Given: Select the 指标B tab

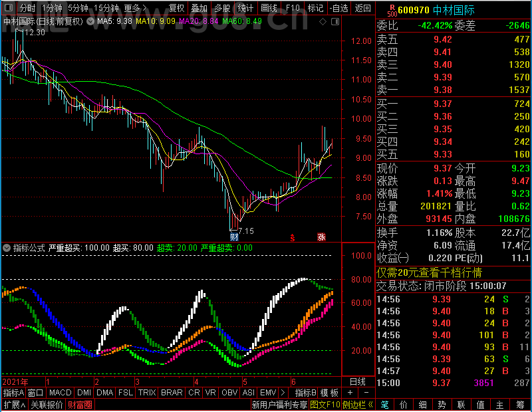Looking at the screenshot, I should click(306, 393).
